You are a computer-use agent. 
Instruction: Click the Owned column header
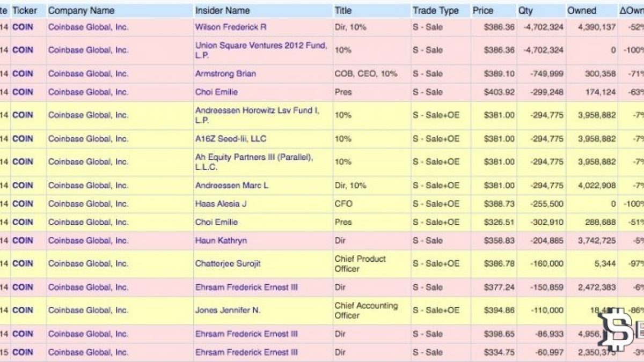[x=582, y=11]
